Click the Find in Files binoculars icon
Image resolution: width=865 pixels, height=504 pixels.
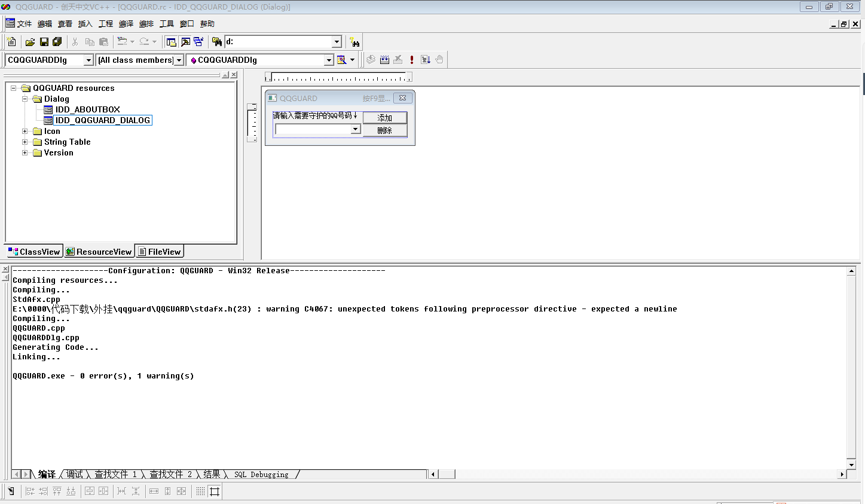pos(217,42)
